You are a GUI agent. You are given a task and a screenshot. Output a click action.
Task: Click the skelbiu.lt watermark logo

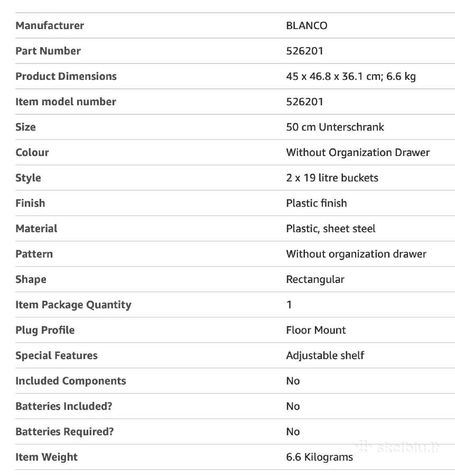coord(397,447)
